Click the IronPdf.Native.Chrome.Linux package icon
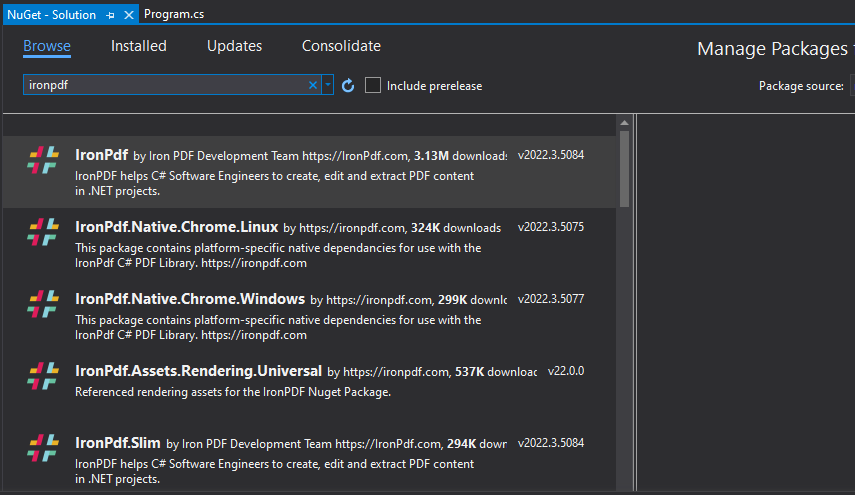Screen dimensions: 855x495 coord(43,232)
